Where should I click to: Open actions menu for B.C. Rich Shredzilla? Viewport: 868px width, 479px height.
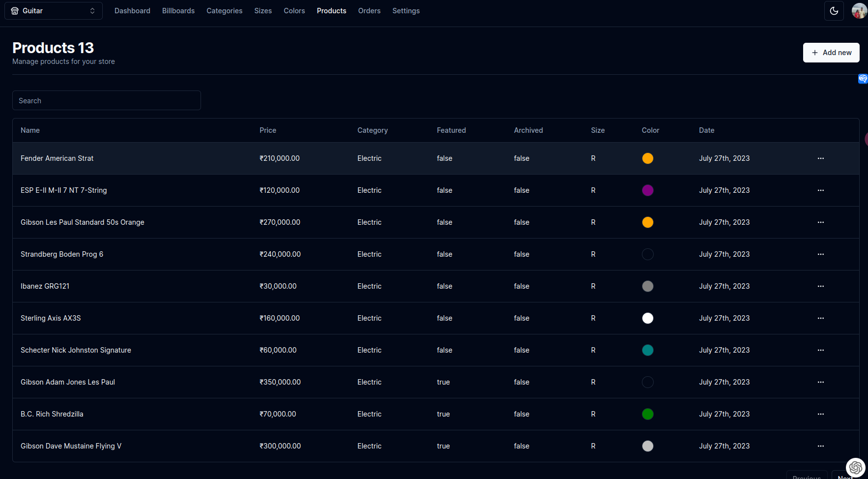pos(820,414)
